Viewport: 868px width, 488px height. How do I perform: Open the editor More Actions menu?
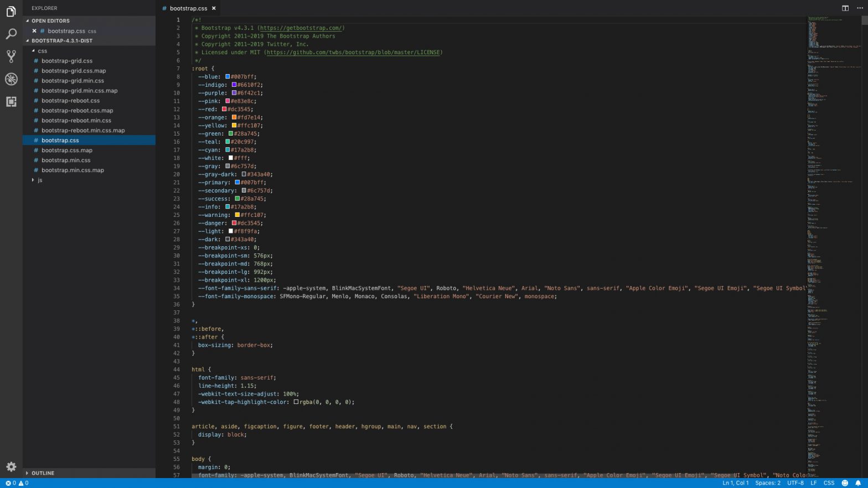[x=860, y=8]
